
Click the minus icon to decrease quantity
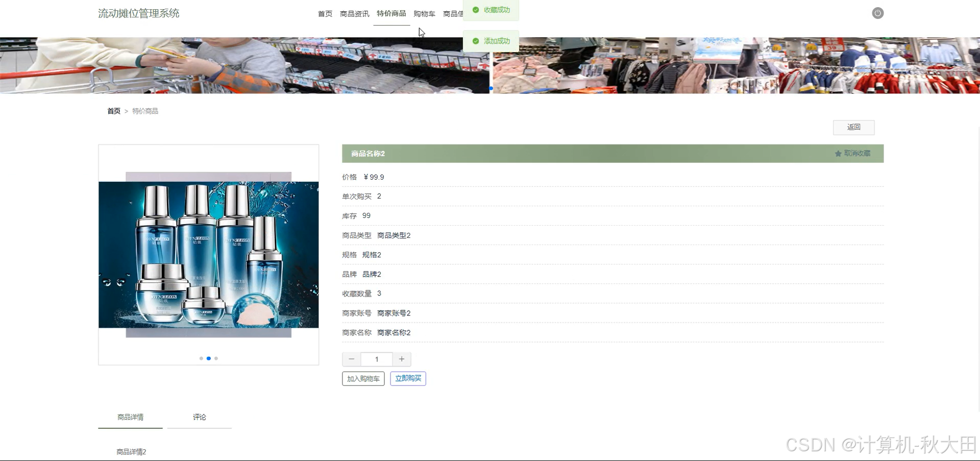(351, 359)
